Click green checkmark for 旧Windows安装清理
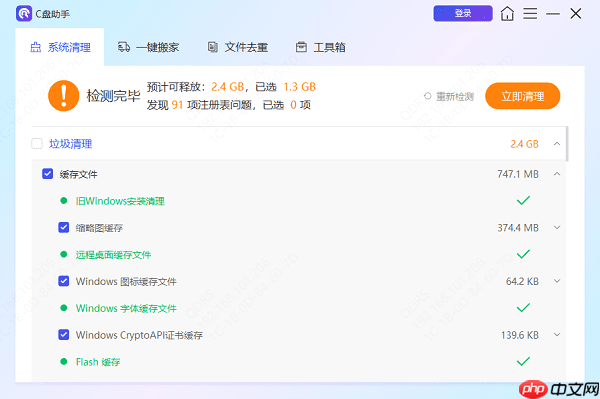Viewport: 600px width, 399px height. click(523, 200)
